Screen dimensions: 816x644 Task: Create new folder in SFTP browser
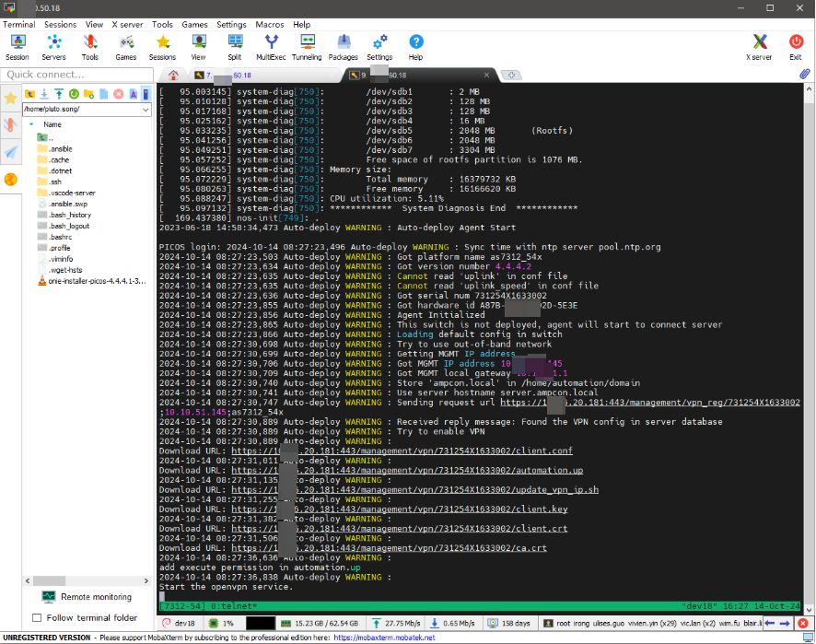point(88,94)
